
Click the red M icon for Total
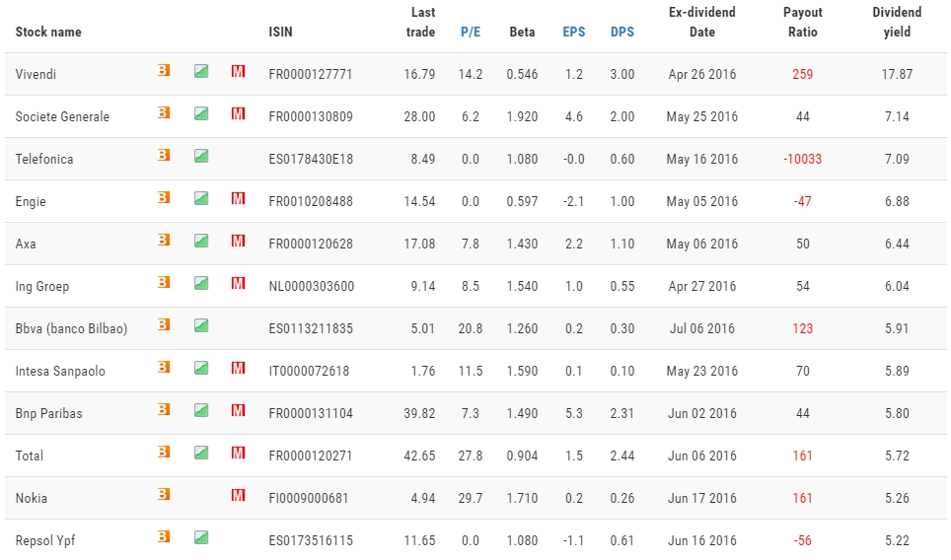[239, 453]
